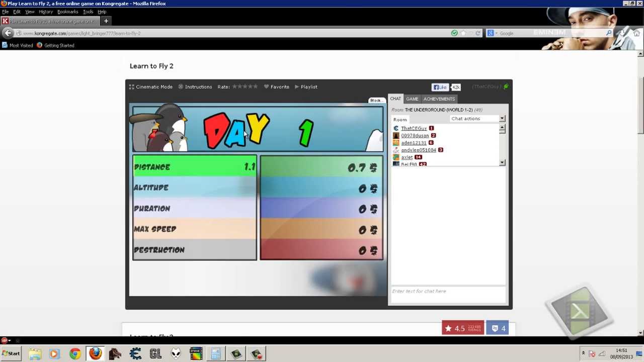Click the Most Visited bookmark
Image resolution: width=644 pixels, height=362 pixels.
point(17,45)
